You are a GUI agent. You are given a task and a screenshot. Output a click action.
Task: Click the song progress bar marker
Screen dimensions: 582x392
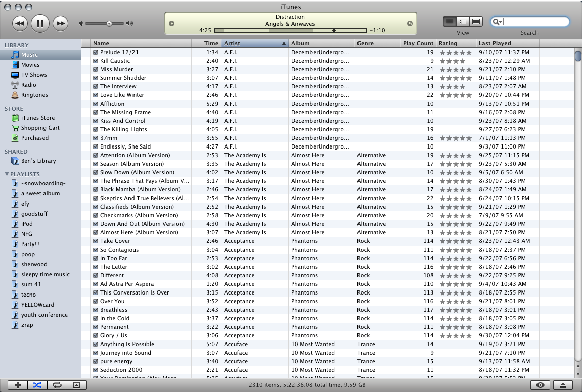334,30
